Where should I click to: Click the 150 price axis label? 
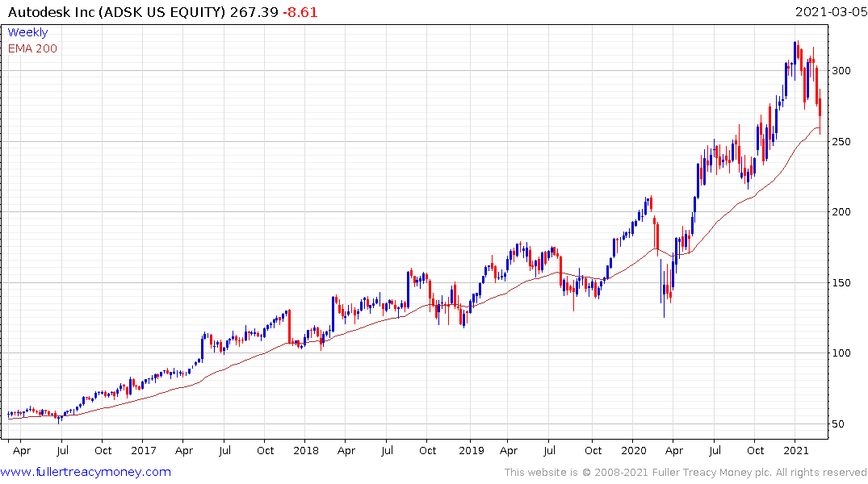(x=841, y=282)
